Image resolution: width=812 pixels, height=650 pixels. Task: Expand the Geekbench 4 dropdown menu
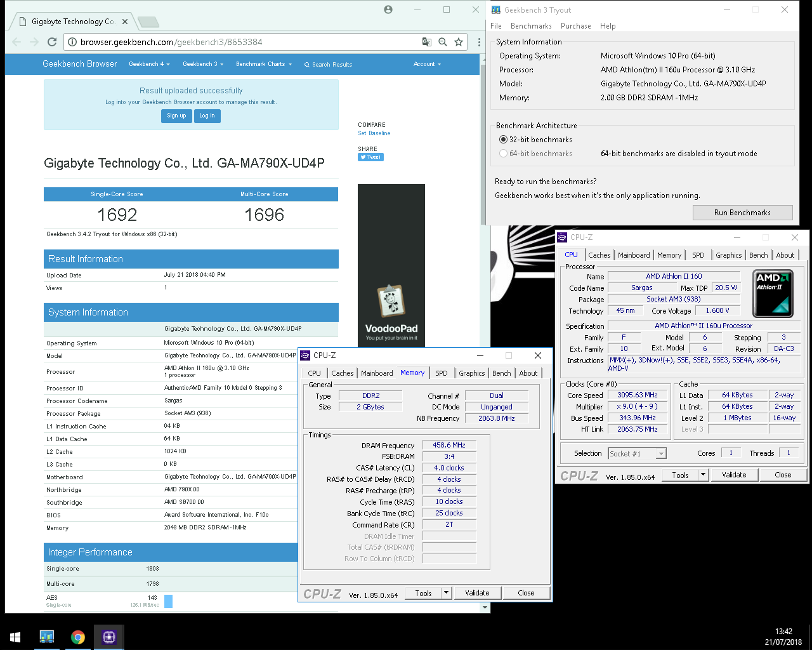(149, 64)
